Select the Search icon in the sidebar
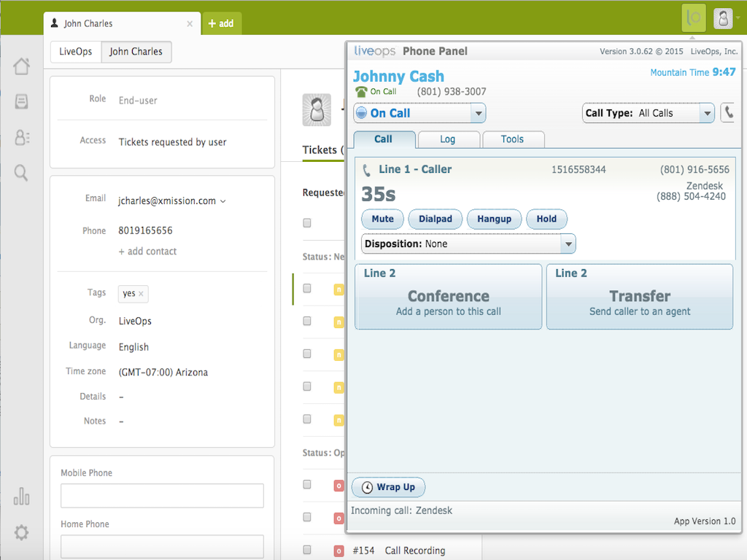 click(x=21, y=173)
